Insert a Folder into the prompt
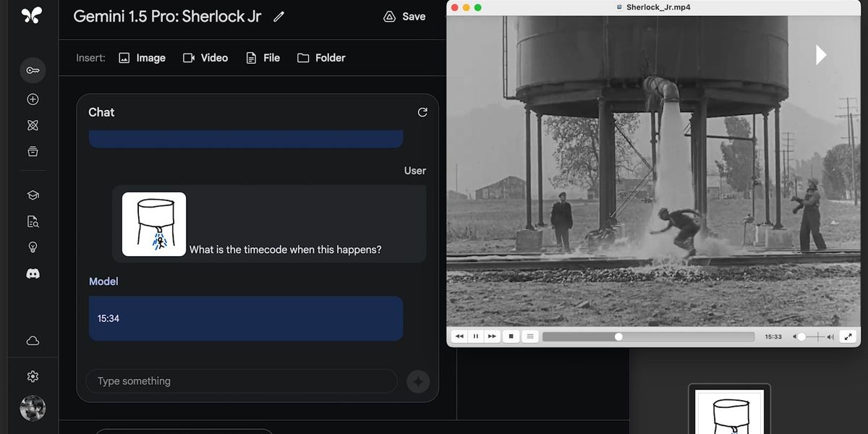 pyautogui.click(x=321, y=58)
